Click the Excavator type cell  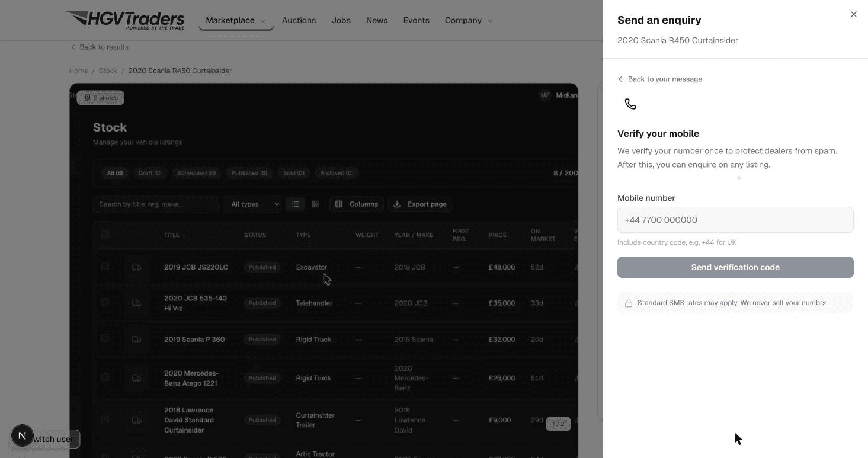click(x=312, y=267)
